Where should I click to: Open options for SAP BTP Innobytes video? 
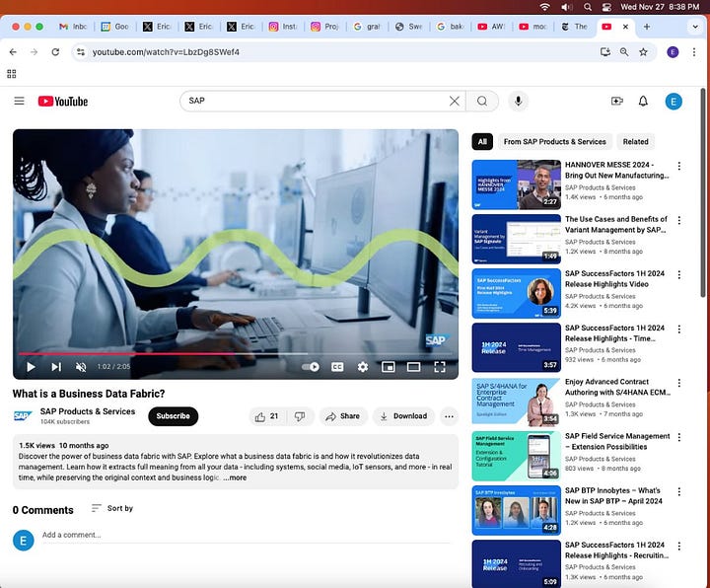point(678,491)
